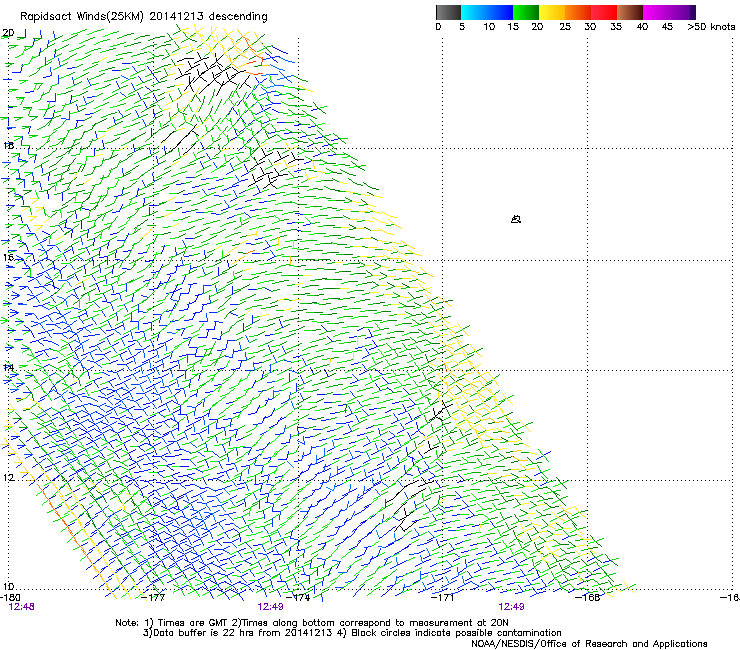The height and width of the screenshot is (650, 740).
Task: Click the purple time label '12:48'
Action: point(22,607)
